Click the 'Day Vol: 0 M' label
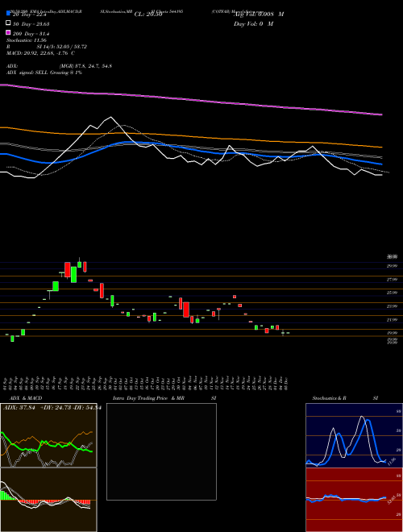403x532 pixels. (x=253, y=23)
